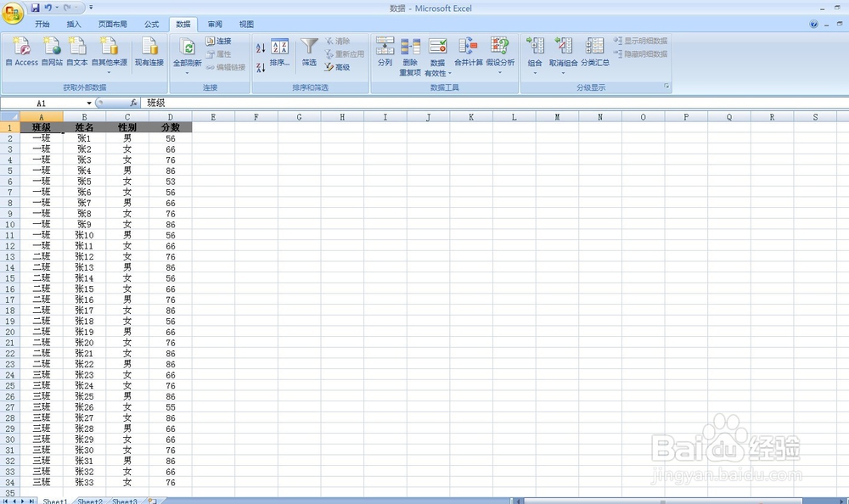Select header cell 姓名
The height and width of the screenshot is (504, 849).
[84, 127]
